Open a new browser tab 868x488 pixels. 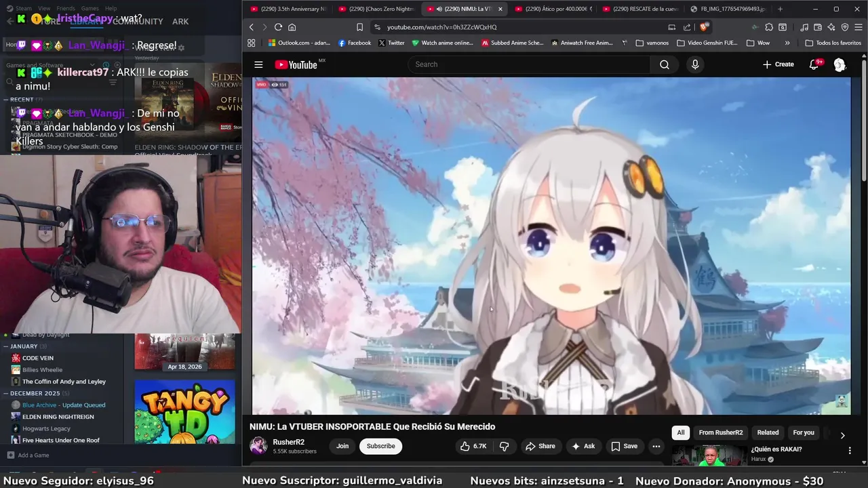tap(780, 9)
